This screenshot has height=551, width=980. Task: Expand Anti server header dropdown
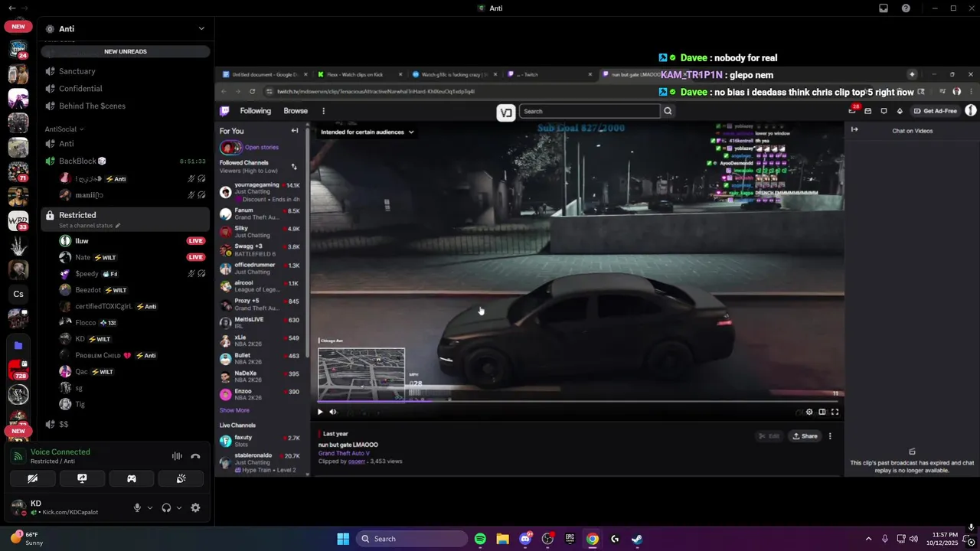click(201, 28)
